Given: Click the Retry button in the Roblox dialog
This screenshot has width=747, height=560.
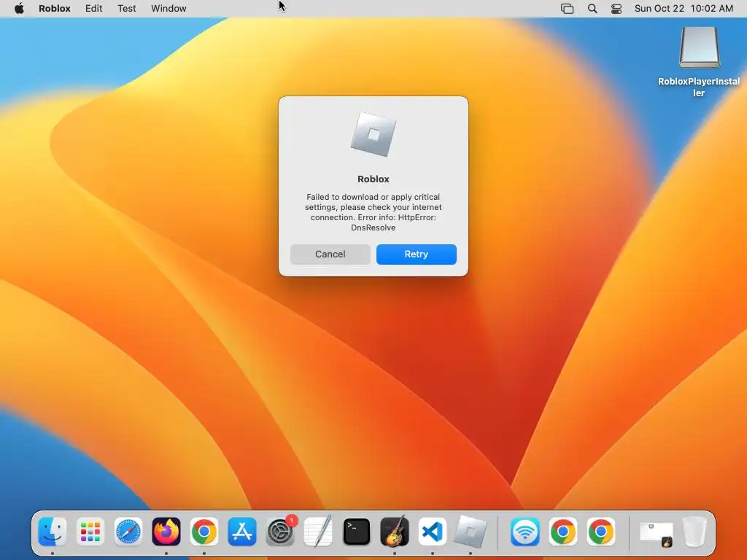Looking at the screenshot, I should [417, 254].
